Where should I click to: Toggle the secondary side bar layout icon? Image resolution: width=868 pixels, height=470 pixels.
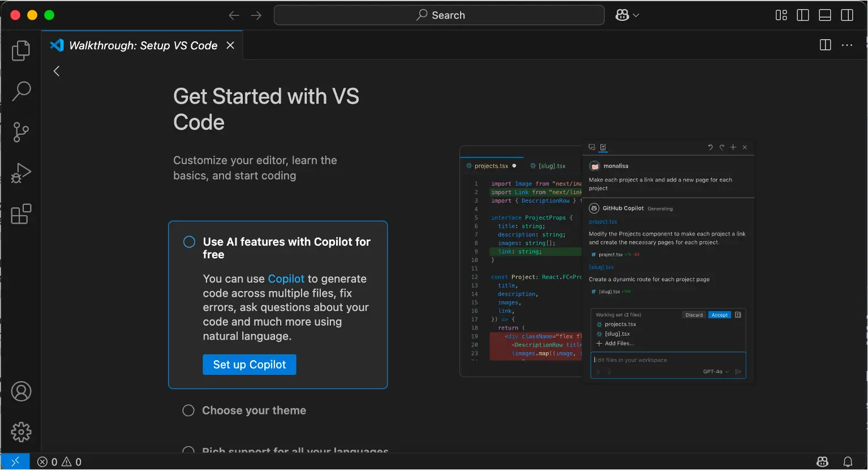pos(847,15)
